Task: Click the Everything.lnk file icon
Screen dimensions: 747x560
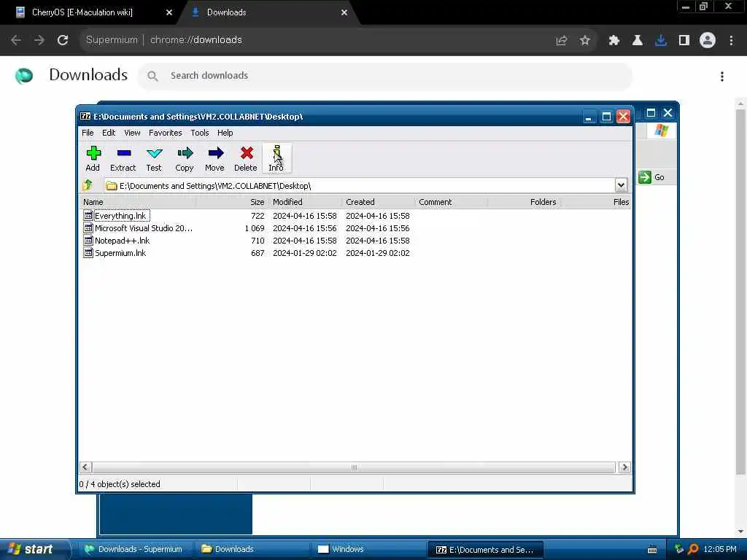Action: pos(88,215)
